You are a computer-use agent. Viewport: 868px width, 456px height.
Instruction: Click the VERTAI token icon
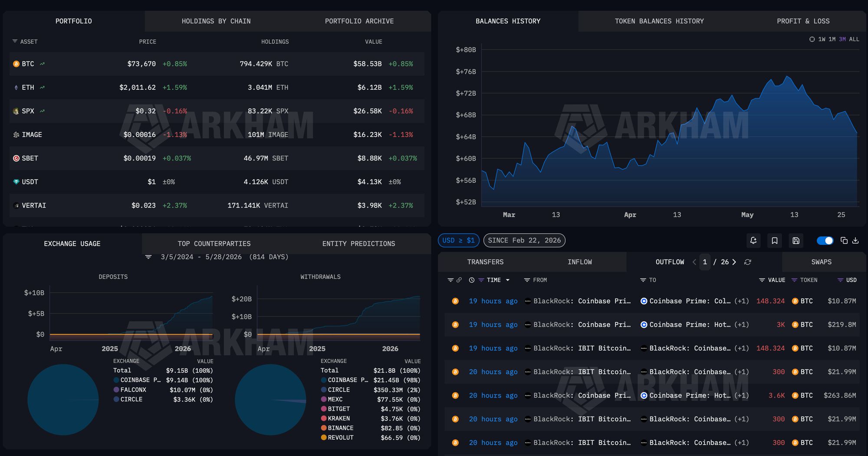click(x=16, y=206)
